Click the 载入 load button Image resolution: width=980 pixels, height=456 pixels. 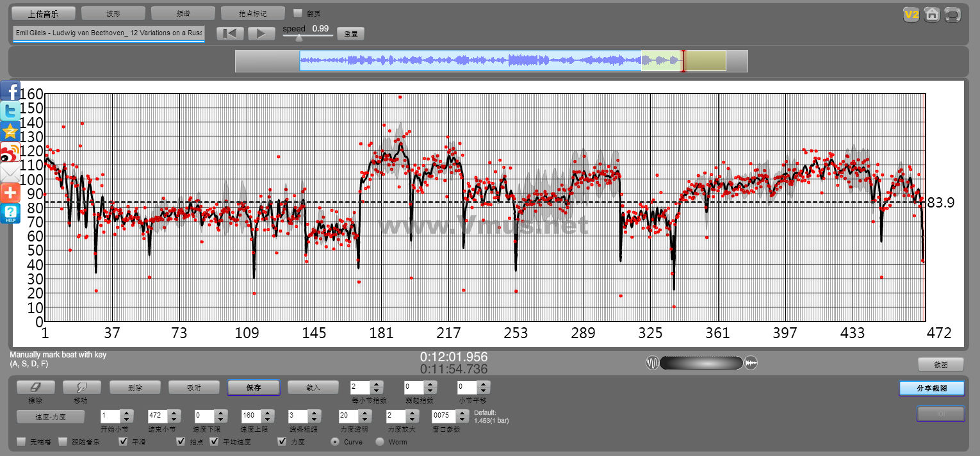click(313, 387)
